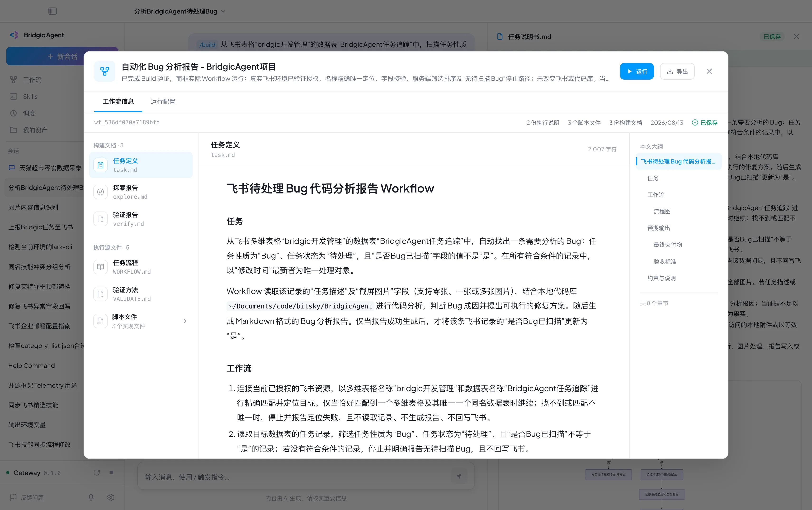Viewport: 812px width, 510px height.
Task: Open the 飞书技能同步流程修改 conversation
Action: tap(39, 445)
